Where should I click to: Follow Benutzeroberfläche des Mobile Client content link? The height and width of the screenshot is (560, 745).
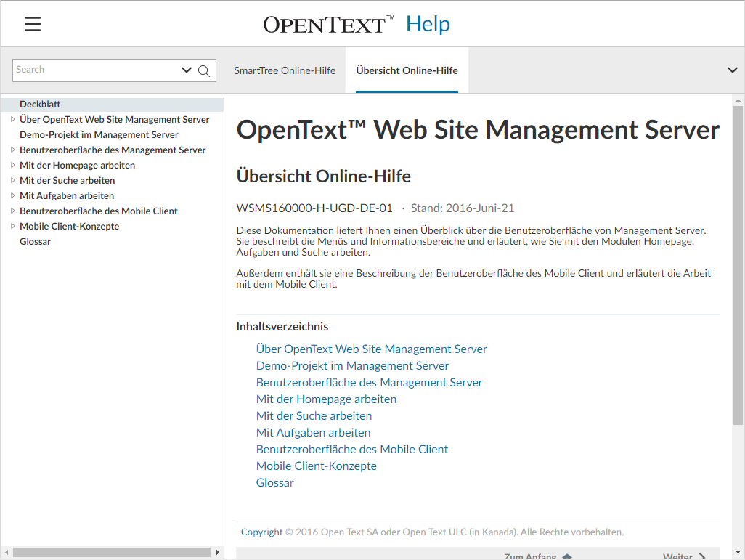point(352,450)
